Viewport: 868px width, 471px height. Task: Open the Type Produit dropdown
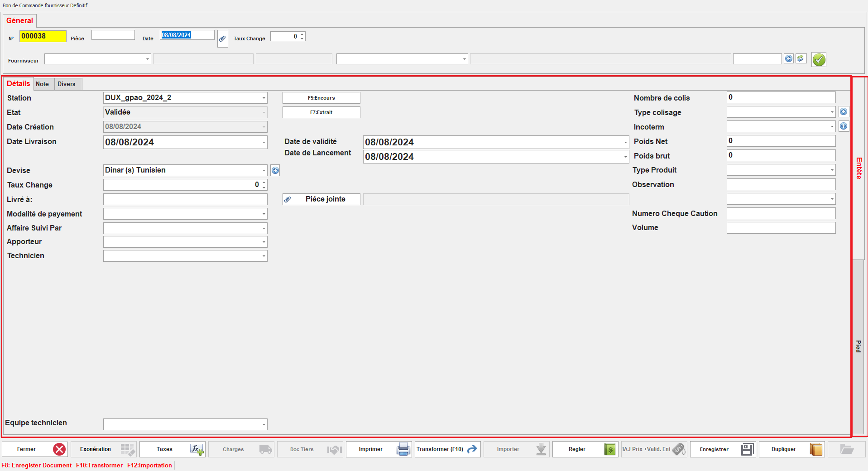832,170
